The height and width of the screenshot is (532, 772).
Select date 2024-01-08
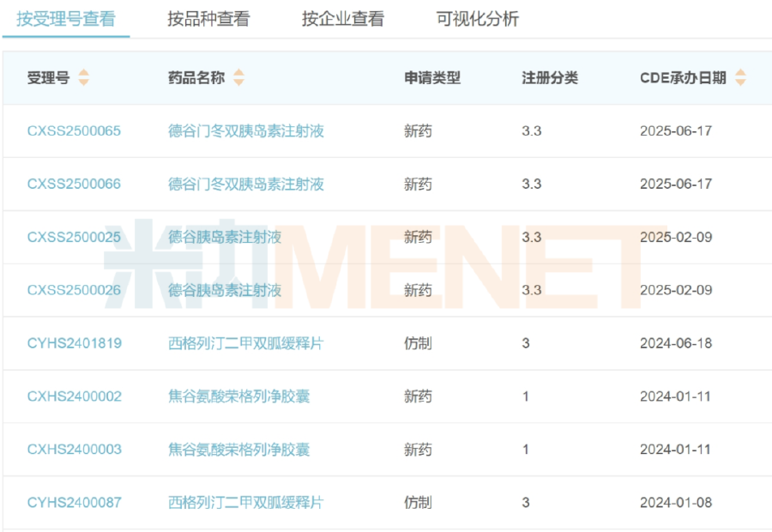(676, 503)
